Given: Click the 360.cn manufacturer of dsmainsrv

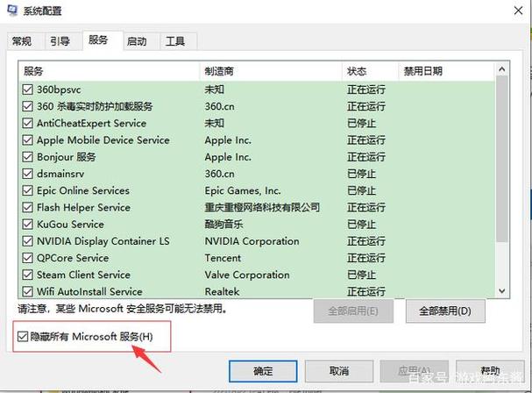Looking at the screenshot, I should pos(219,174).
